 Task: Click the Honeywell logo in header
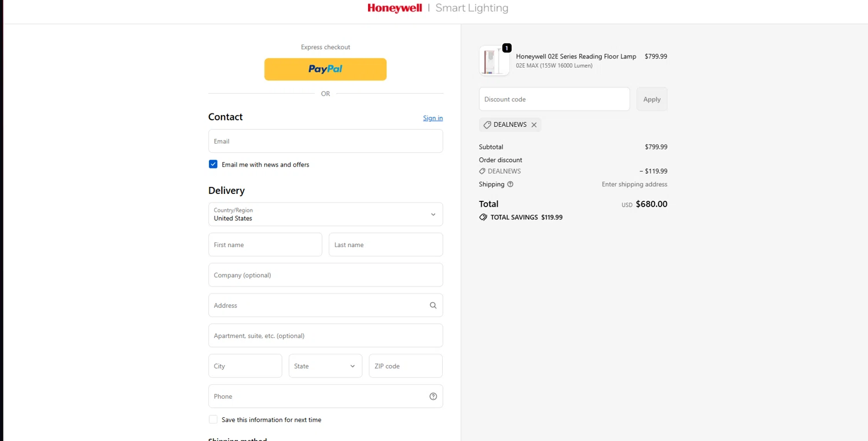tap(395, 8)
